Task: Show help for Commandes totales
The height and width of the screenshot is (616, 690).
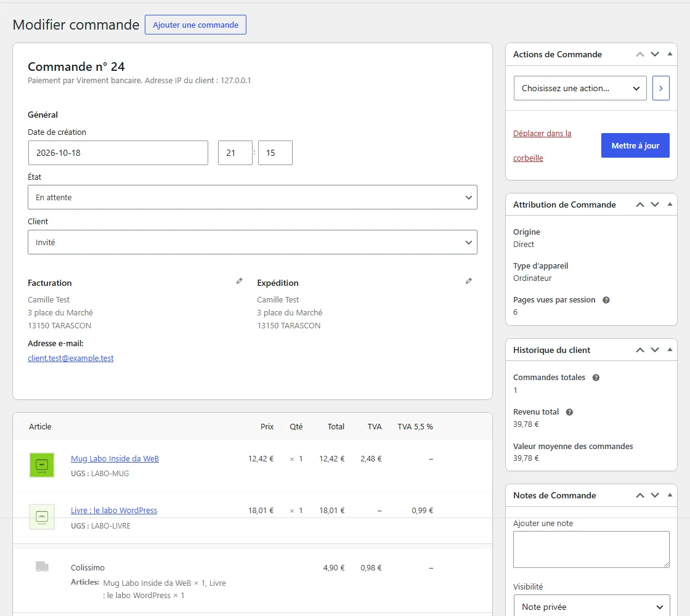Action: coord(596,378)
